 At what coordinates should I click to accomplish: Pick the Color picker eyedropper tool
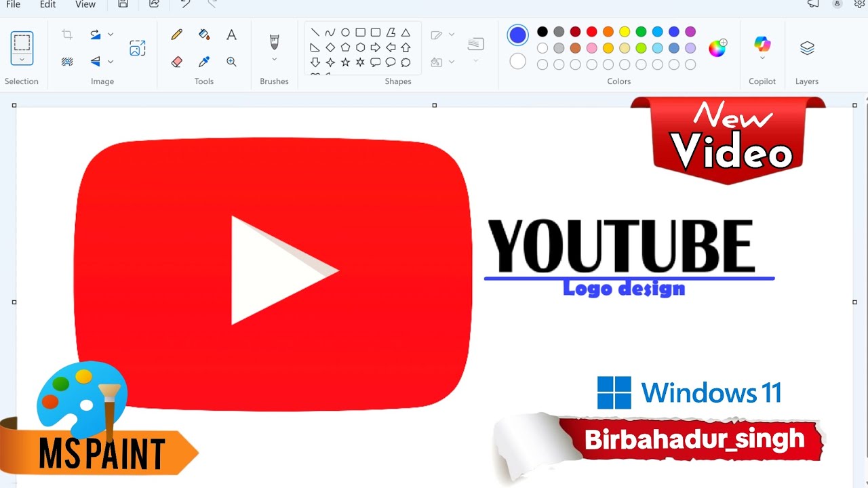pos(204,62)
